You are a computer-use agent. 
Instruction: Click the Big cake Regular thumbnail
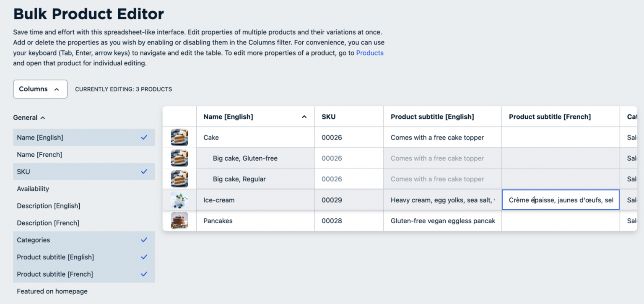point(179,179)
